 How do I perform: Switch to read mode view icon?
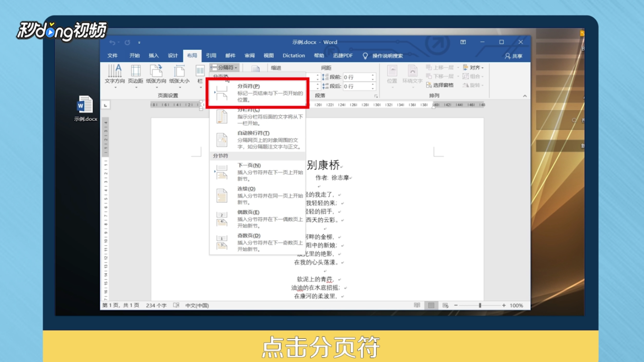pyautogui.click(x=417, y=306)
